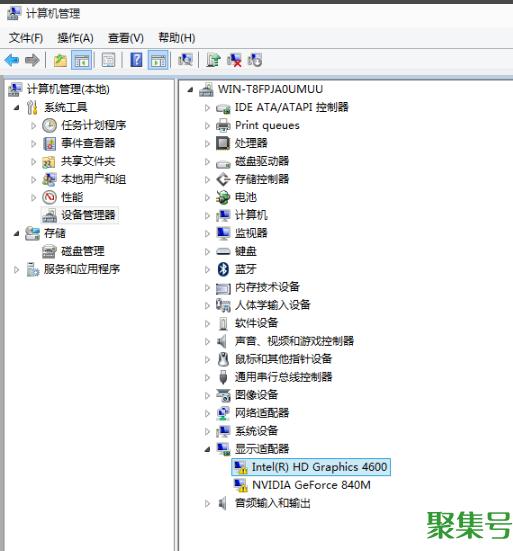The height and width of the screenshot is (551, 513).
Task: Select 磁盘管理 in the left tree
Action: pyautogui.click(x=83, y=251)
